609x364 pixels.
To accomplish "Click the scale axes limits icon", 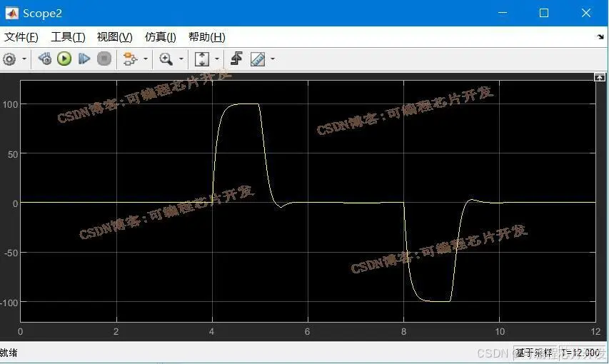I will [x=202, y=59].
